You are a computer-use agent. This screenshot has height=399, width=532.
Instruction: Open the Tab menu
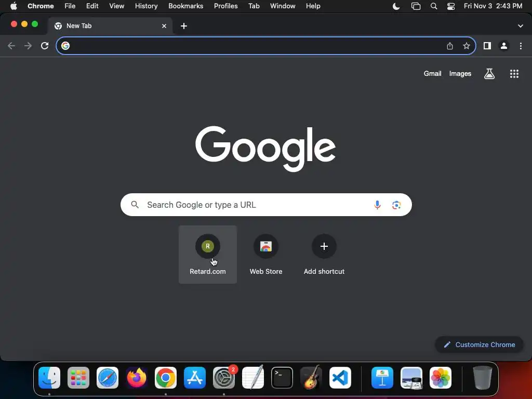point(254,6)
